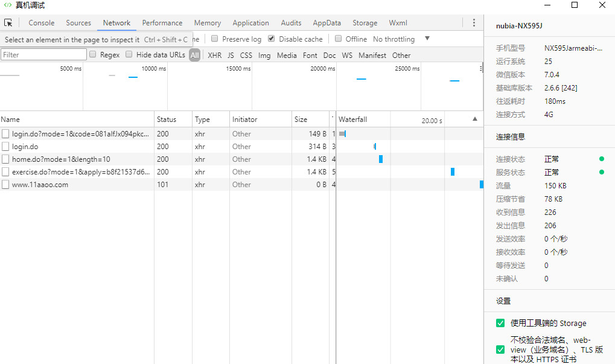Click the 真机调试 code icon in title bar

click(7, 5)
